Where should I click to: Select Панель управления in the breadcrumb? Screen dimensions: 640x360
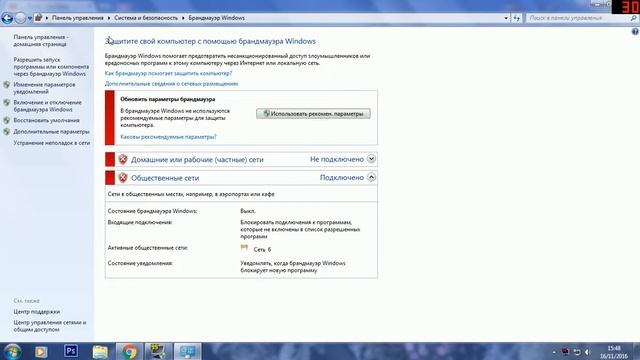[78, 18]
